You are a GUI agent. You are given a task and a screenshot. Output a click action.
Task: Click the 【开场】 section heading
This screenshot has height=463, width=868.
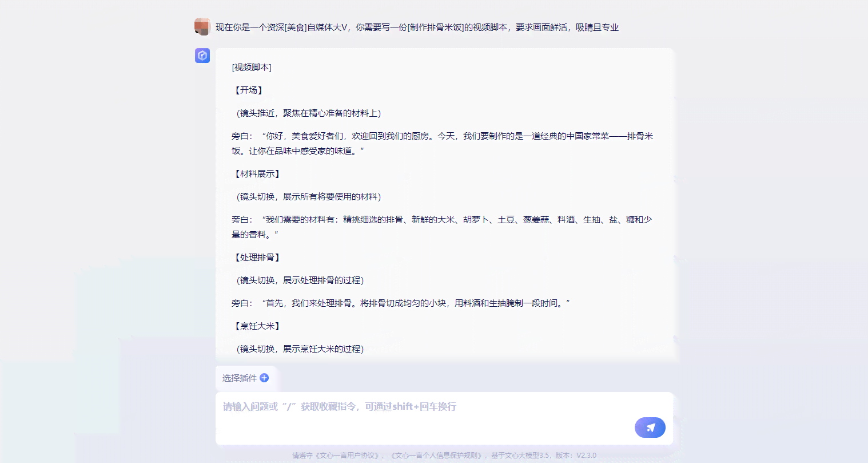pos(249,90)
